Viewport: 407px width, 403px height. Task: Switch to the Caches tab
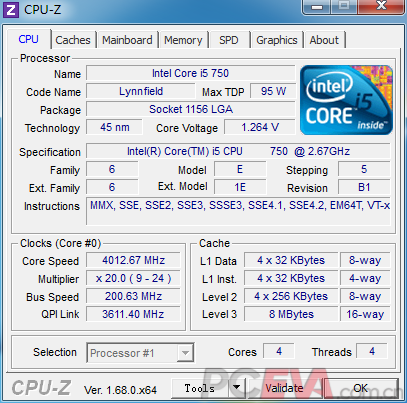[x=73, y=40]
